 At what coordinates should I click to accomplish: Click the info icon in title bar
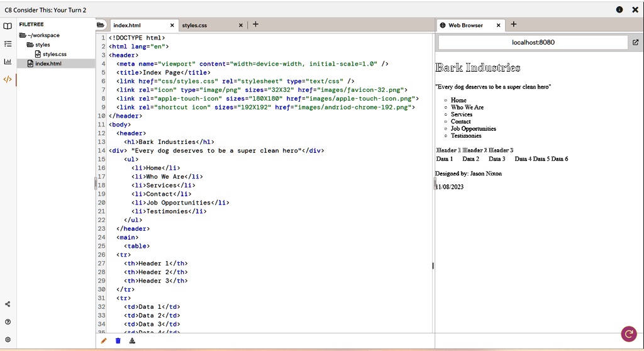[619, 10]
